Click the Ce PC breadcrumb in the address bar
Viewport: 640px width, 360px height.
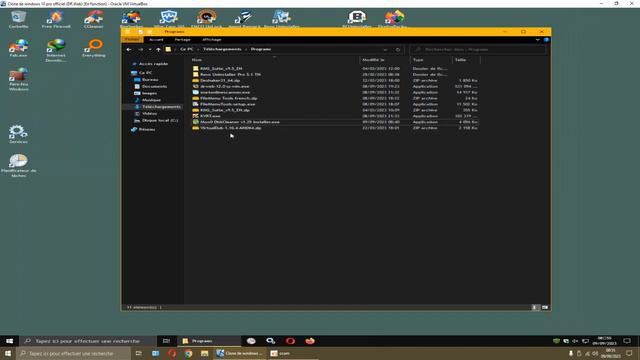[187, 49]
